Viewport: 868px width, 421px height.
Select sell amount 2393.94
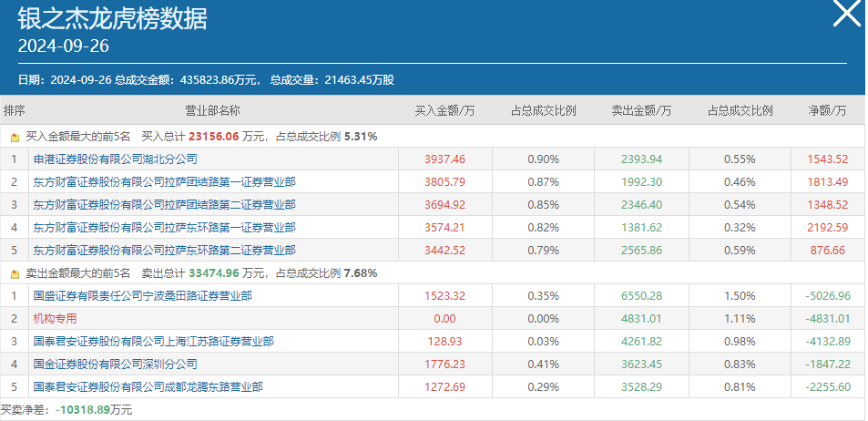pyautogui.click(x=641, y=159)
